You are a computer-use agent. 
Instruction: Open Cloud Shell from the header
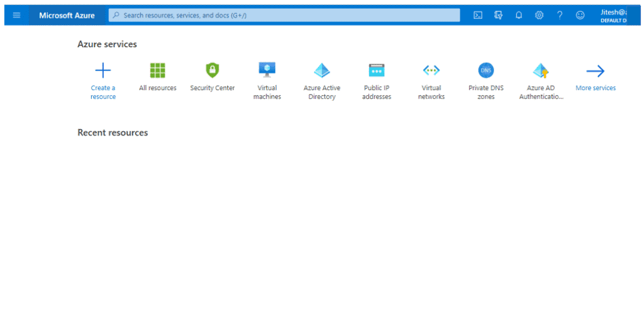(478, 15)
